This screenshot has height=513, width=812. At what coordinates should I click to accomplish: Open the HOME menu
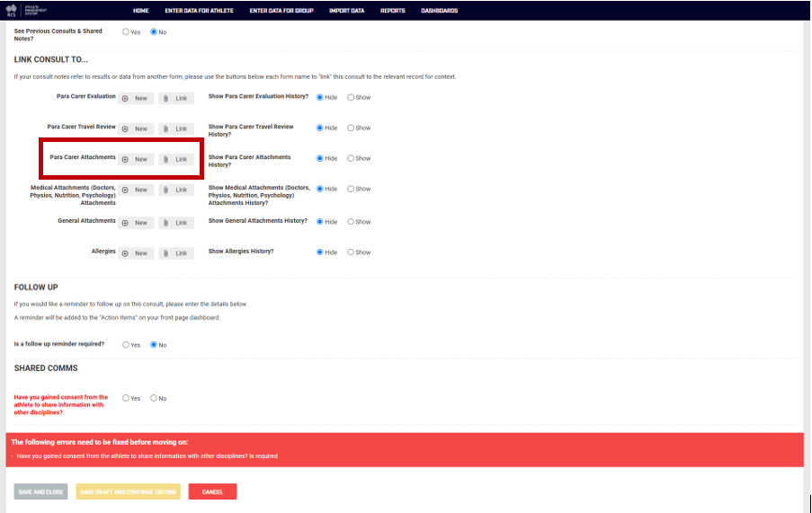point(141,11)
